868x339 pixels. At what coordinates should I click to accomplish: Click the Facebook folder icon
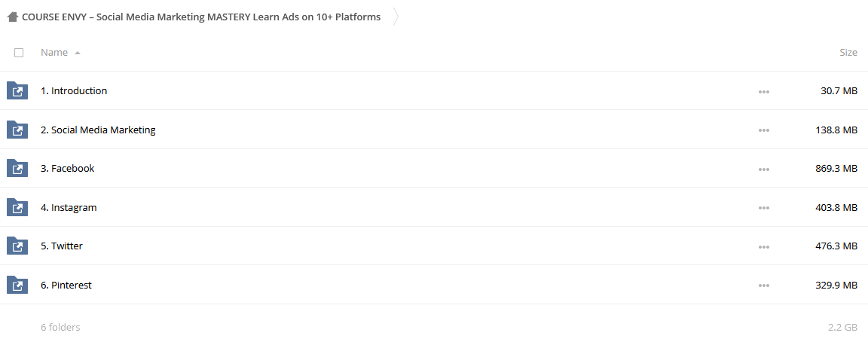pos(17,169)
